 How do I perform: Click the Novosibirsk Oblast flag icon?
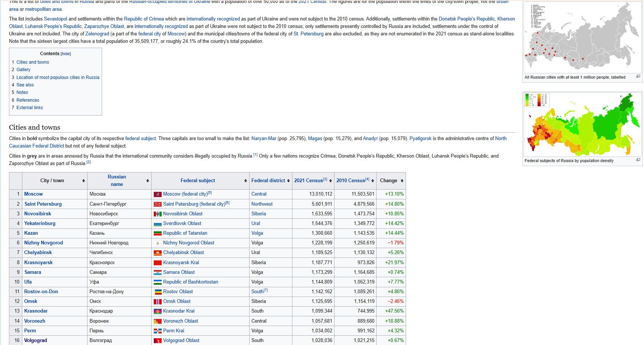click(x=158, y=214)
